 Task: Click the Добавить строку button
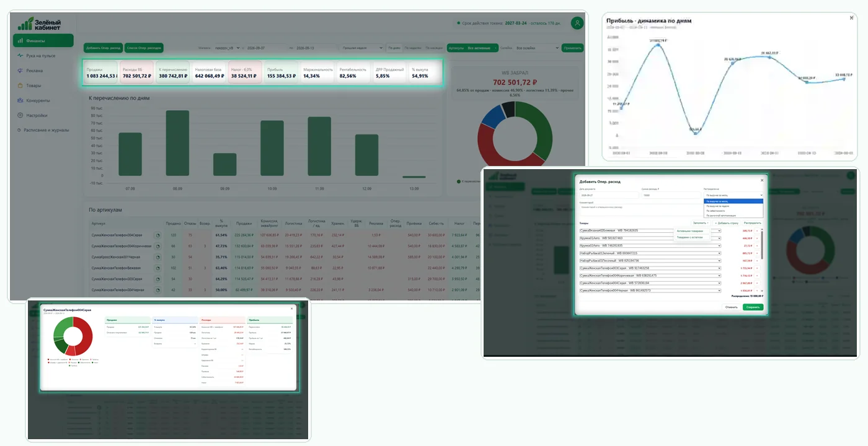point(726,222)
